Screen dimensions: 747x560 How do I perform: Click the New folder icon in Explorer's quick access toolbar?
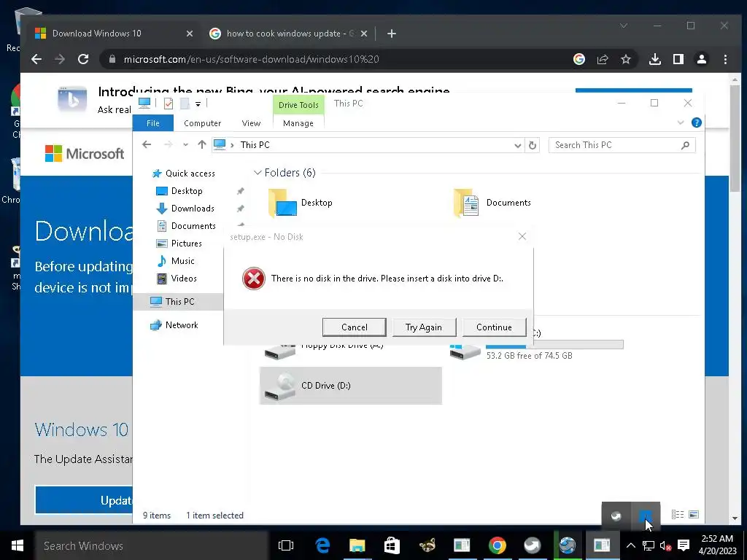185,104
